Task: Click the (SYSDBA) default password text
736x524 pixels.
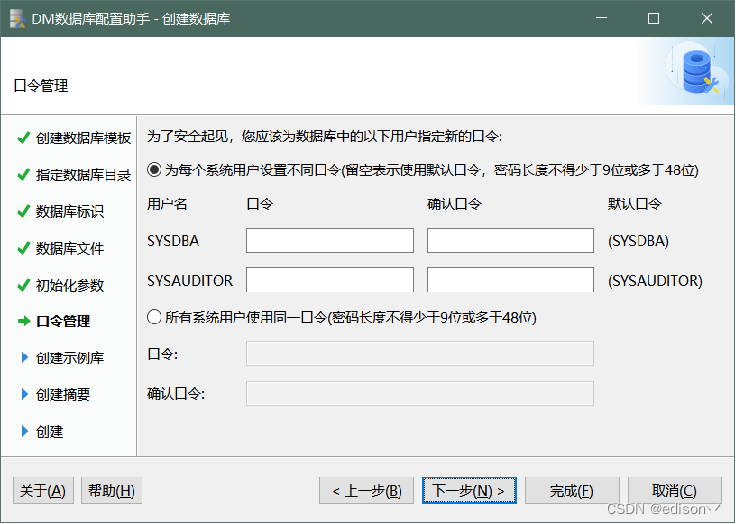Action: coord(638,240)
